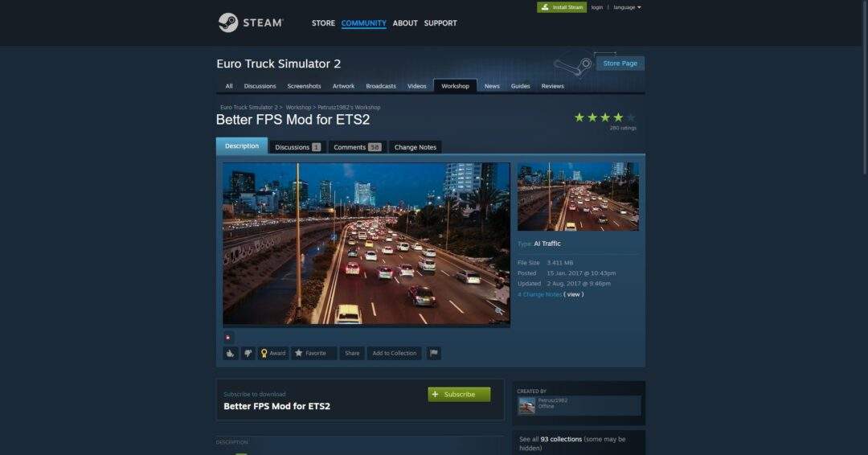Select the Artwork tab
The width and height of the screenshot is (868, 455).
point(343,86)
